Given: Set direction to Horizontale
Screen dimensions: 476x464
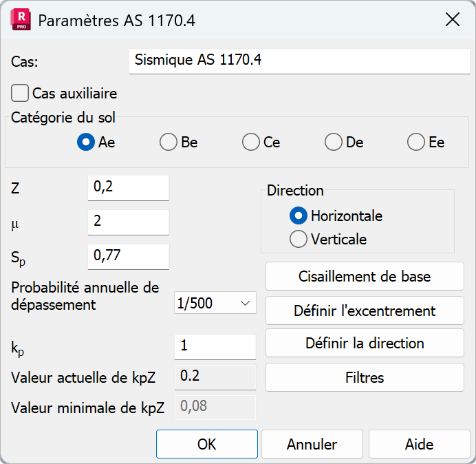Looking at the screenshot, I should tap(299, 215).
